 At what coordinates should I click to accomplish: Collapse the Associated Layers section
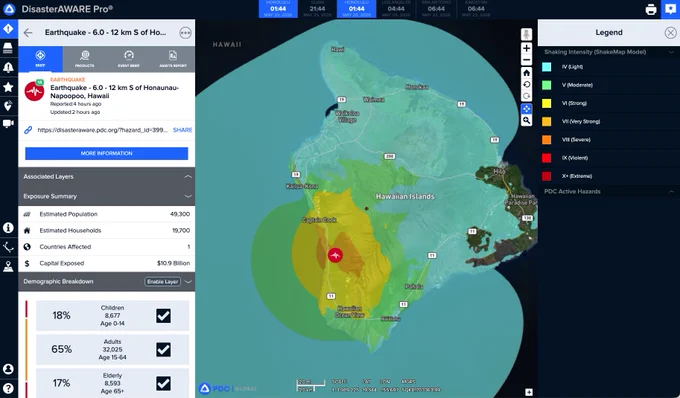point(188,176)
